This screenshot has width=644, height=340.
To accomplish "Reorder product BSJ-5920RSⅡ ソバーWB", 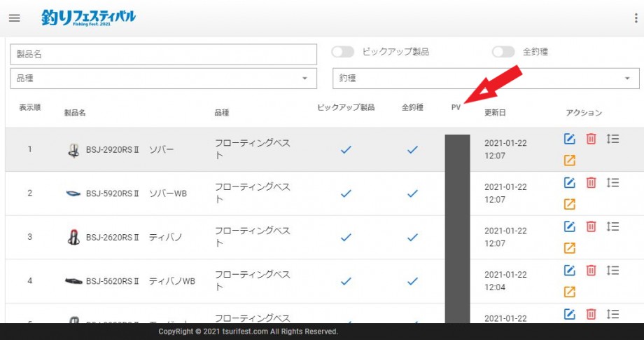I will (x=612, y=182).
